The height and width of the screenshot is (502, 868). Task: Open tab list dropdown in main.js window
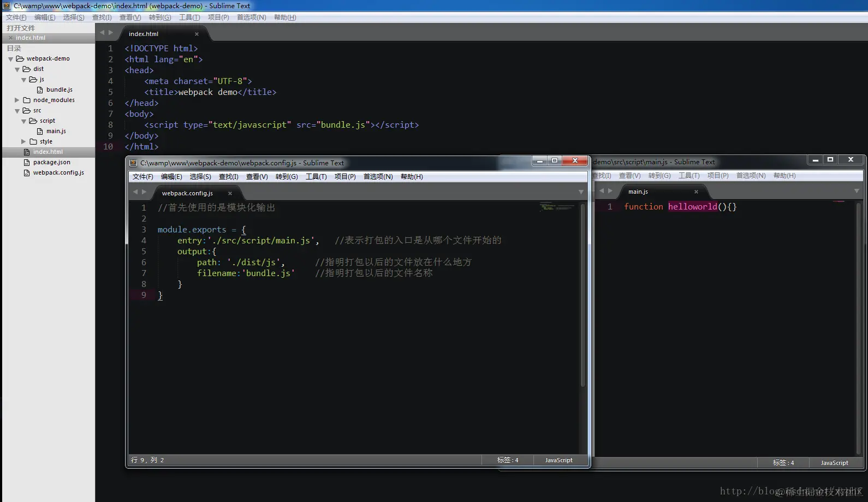[857, 191]
